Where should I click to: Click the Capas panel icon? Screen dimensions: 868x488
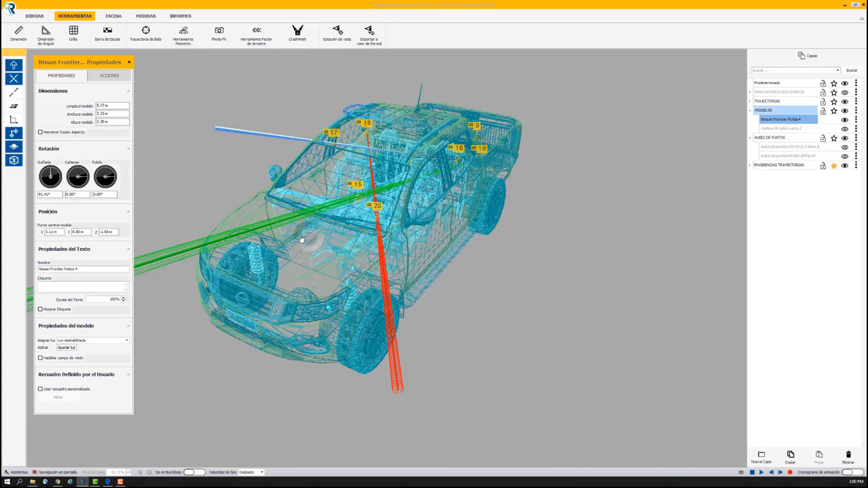(x=802, y=56)
